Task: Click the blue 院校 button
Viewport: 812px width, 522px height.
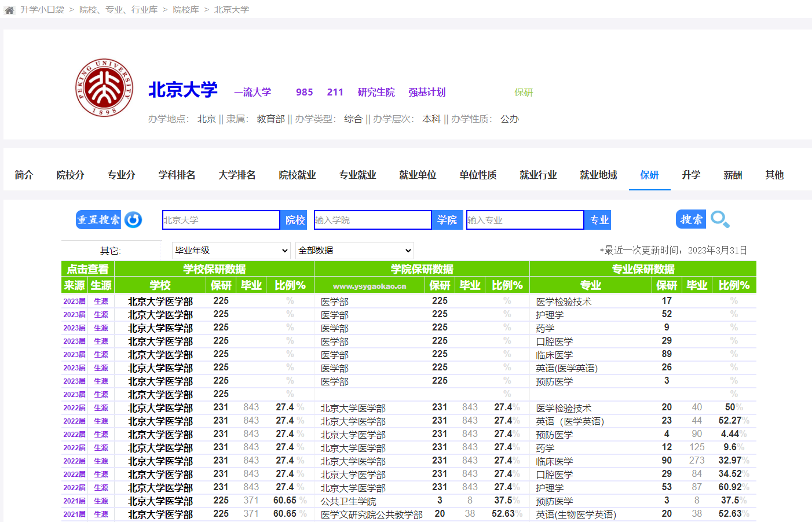Action: tap(295, 220)
